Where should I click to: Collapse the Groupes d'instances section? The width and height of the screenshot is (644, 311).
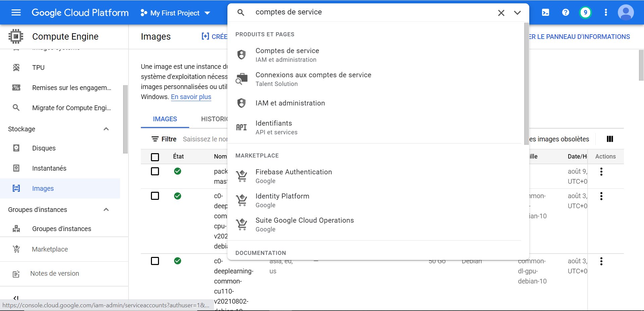click(x=106, y=210)
